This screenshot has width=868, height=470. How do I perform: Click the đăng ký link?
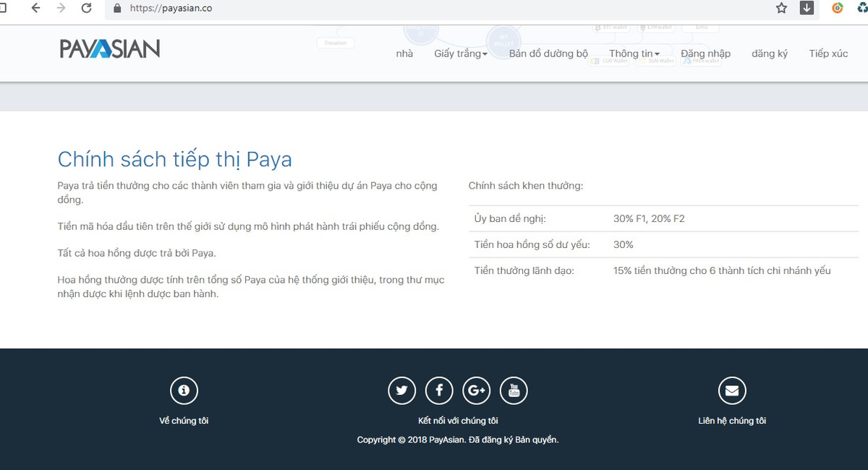770,54
